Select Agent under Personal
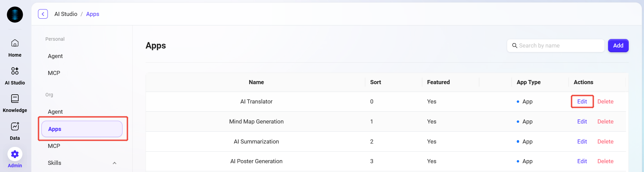Image resolution: width=644 pixels, height=172 pixels. coord(55,56)
